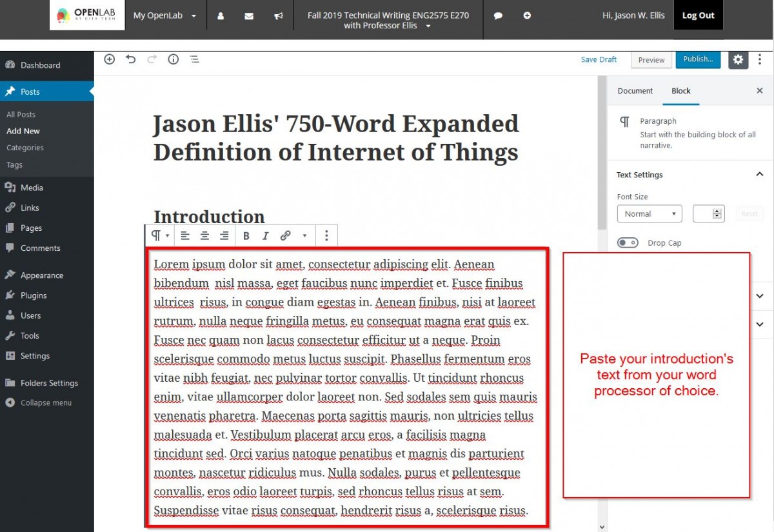
Task: Open the profile person icon in top bar
Action: tap(221, 15)
